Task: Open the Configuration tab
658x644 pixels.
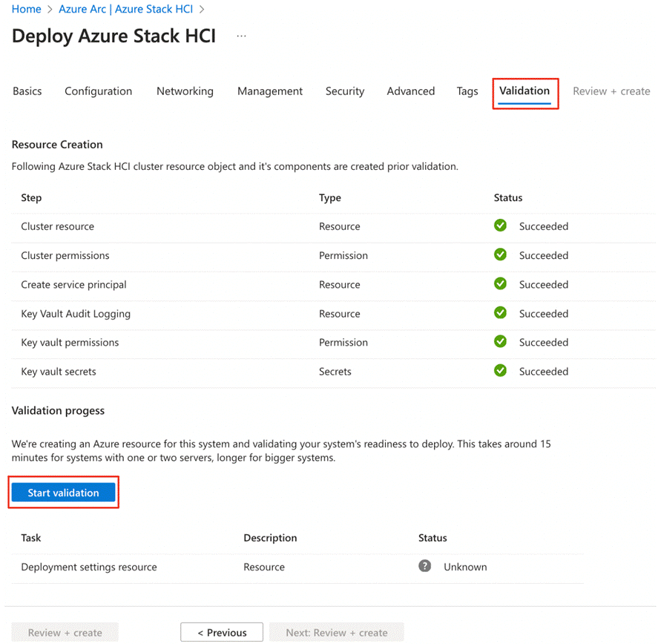Action: pos(98,91)
